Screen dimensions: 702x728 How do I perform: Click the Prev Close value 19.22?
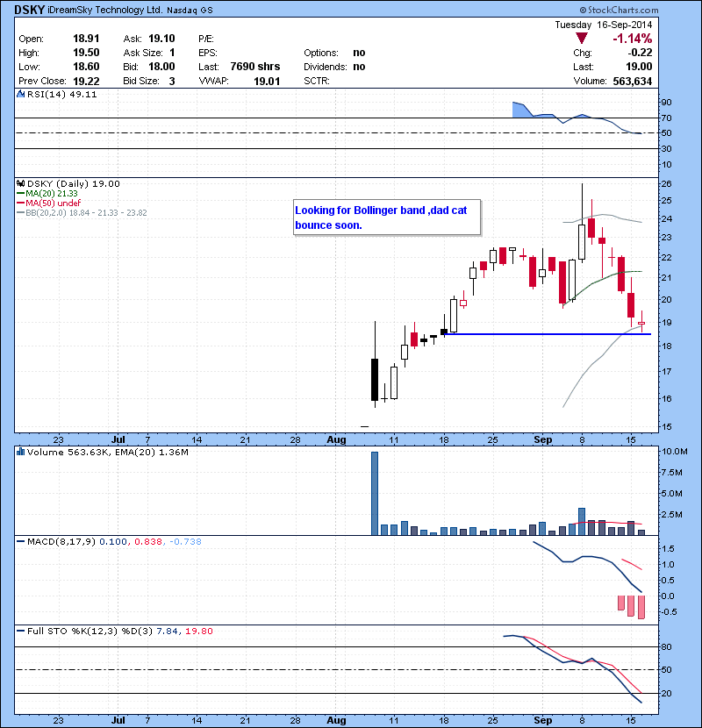coord(86,82)
